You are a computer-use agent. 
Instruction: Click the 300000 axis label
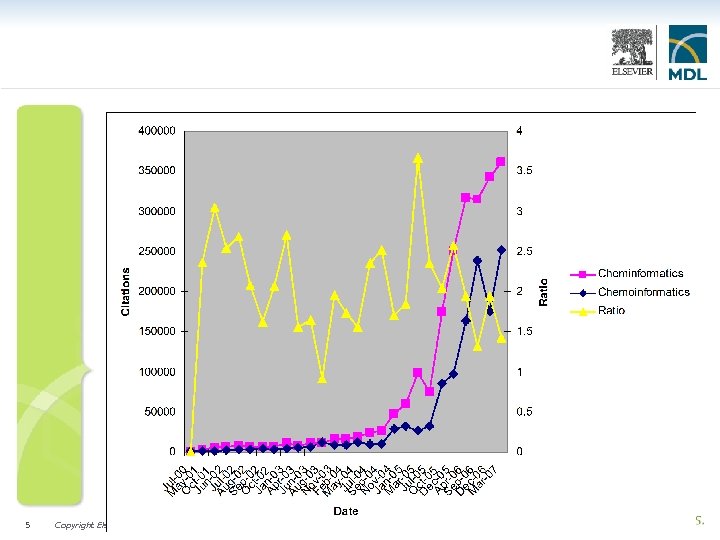157,211
